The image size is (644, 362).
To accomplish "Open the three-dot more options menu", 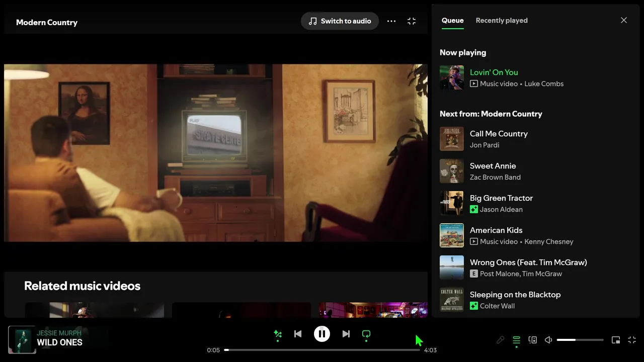I will point(391,21).
